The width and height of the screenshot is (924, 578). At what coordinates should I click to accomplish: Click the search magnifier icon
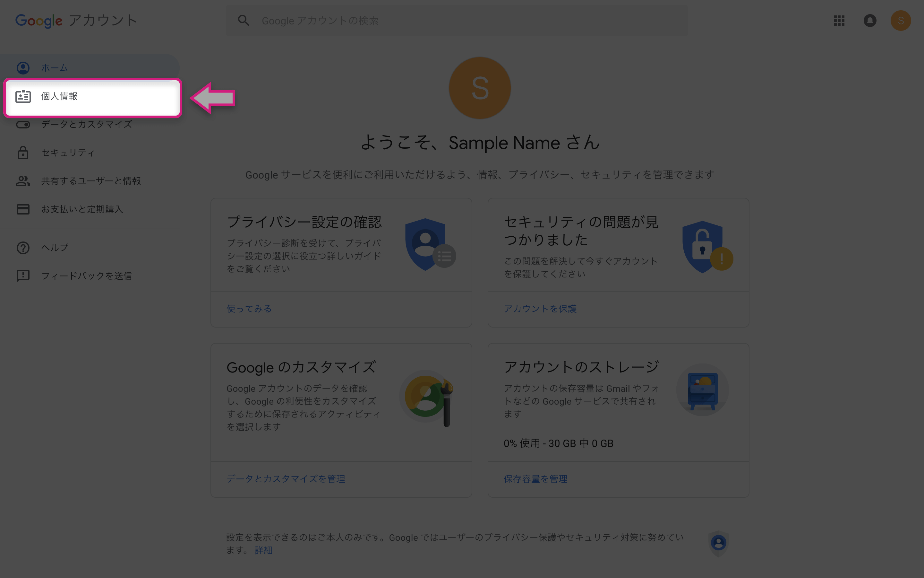click(x=244, y=21)
